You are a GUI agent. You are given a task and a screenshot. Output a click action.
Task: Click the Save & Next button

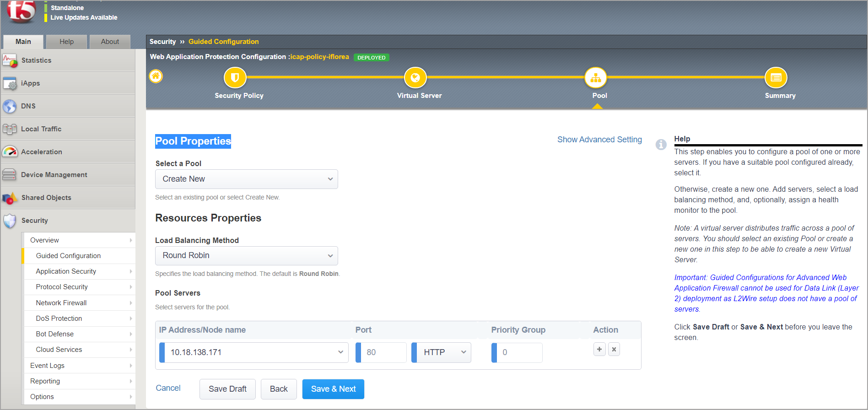click(x=333, y=389)
